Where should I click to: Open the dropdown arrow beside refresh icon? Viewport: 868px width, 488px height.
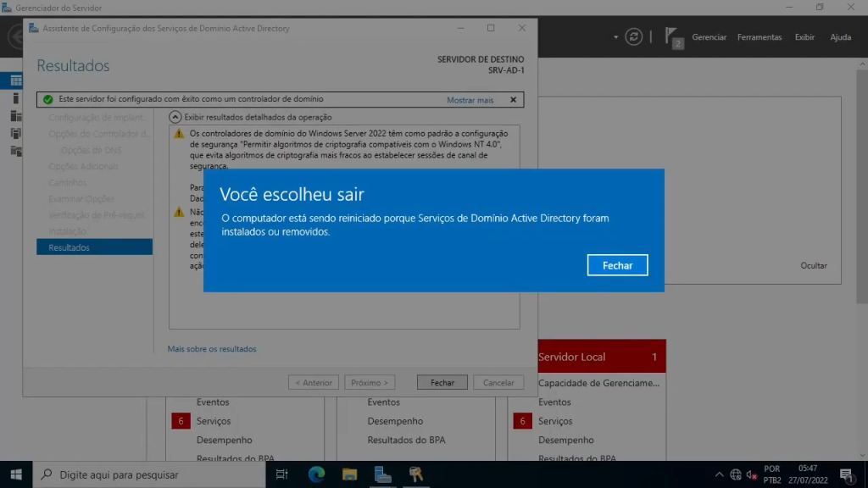[x=615, y=37]
